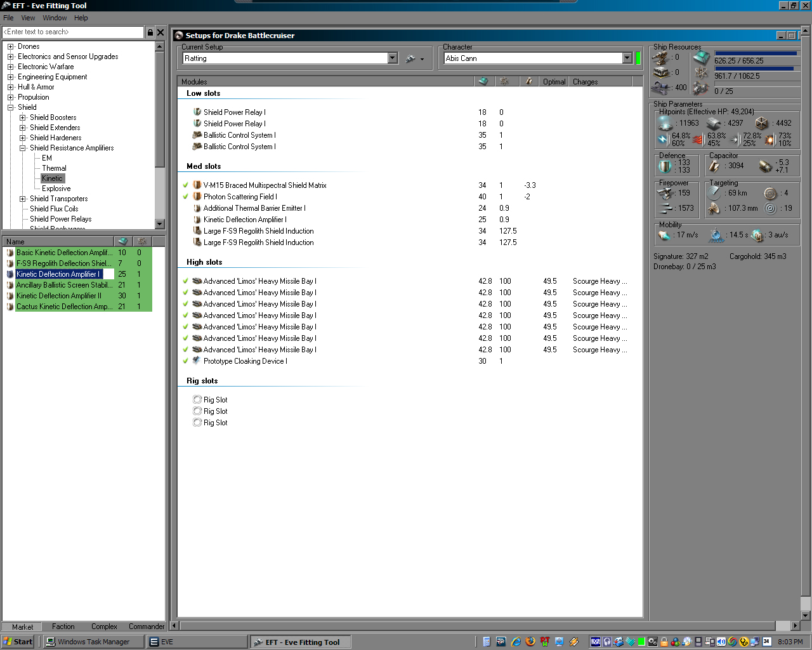Toggle the Prototype Cloaking Device I checkmark

click(185, 361)
